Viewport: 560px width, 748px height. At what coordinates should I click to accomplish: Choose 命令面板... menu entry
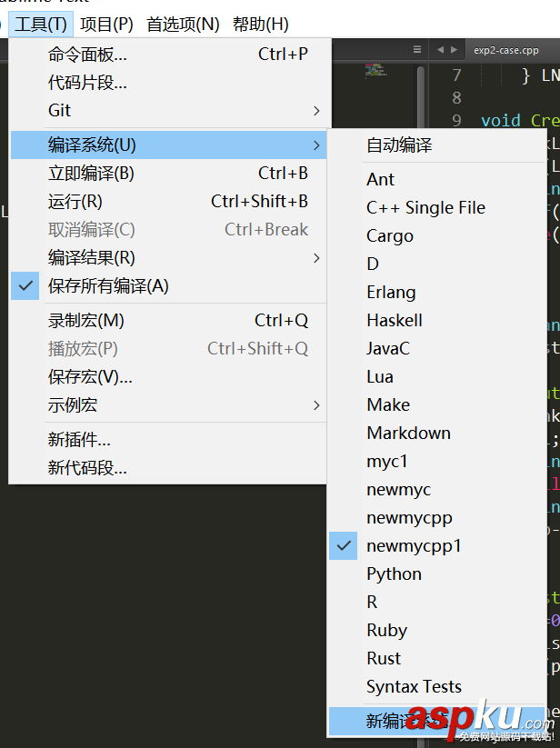click(x=168, y=55)
